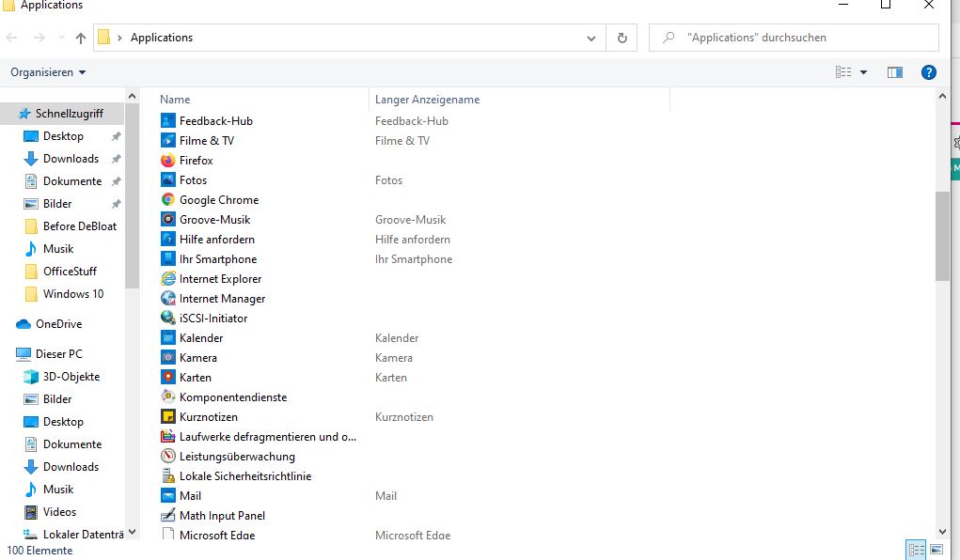Open pinned Desktop under Schnellzugriff
Image resolution: width=960 pixels, height=560 pixels.
pyautogui.click(x=62, y=136)
